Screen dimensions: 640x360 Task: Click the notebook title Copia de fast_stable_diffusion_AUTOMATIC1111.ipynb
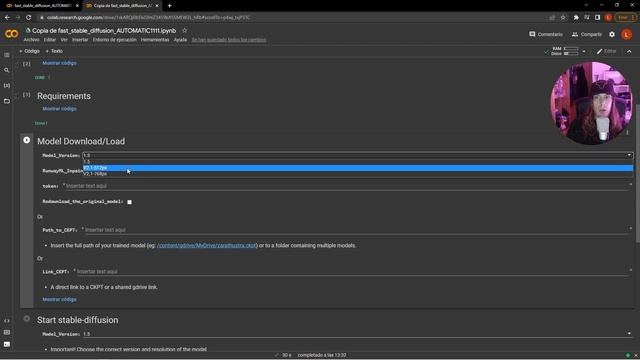[104, 31]
